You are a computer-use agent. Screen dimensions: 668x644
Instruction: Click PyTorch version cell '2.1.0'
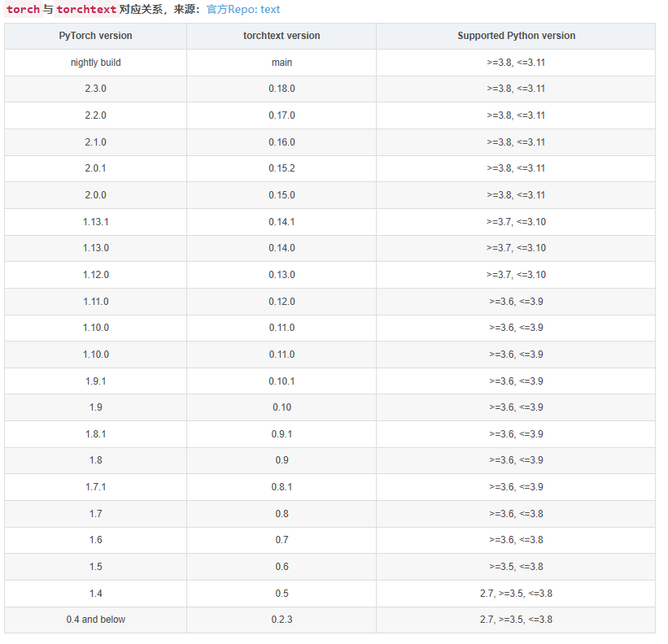[x=95, y=142]
